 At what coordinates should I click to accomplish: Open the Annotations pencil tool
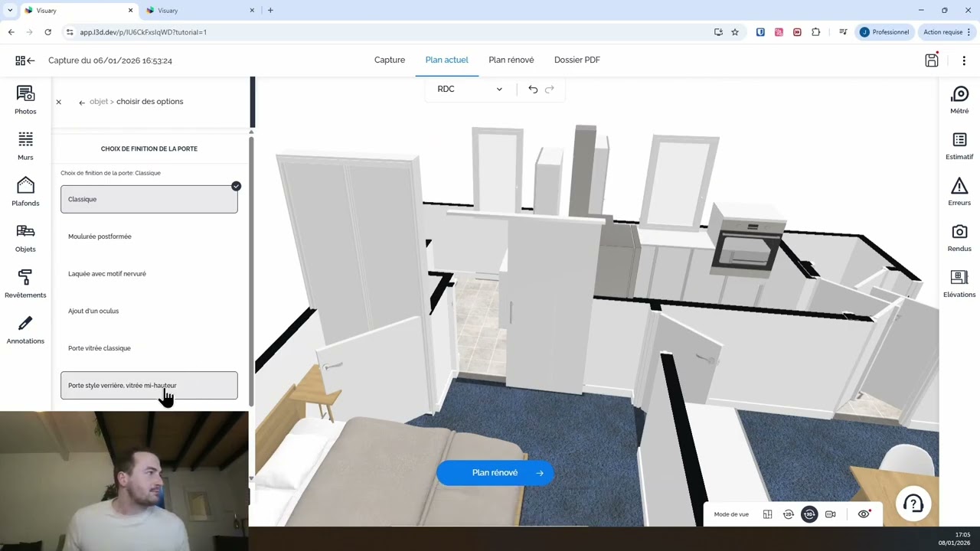coord(25,330)
